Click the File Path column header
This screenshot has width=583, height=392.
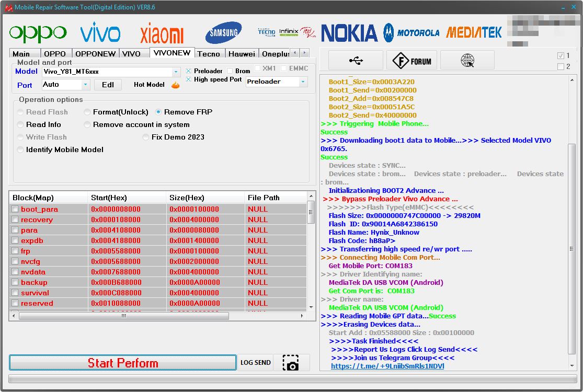click(x=276, y=198)
